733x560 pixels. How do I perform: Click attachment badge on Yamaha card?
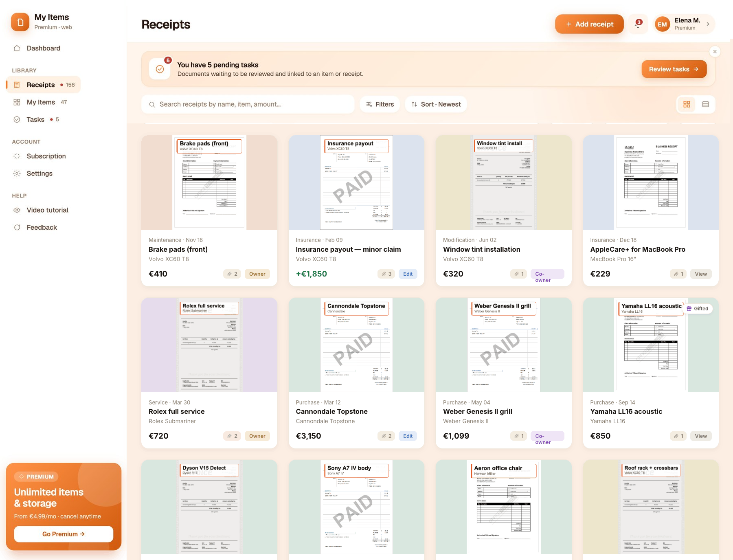coord(678,436)
